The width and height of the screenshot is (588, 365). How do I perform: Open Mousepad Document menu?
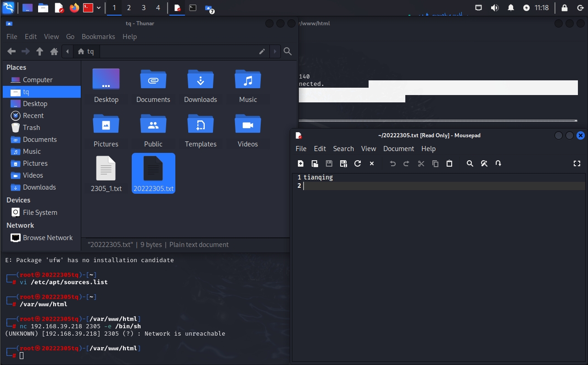(x=398, y=149)
